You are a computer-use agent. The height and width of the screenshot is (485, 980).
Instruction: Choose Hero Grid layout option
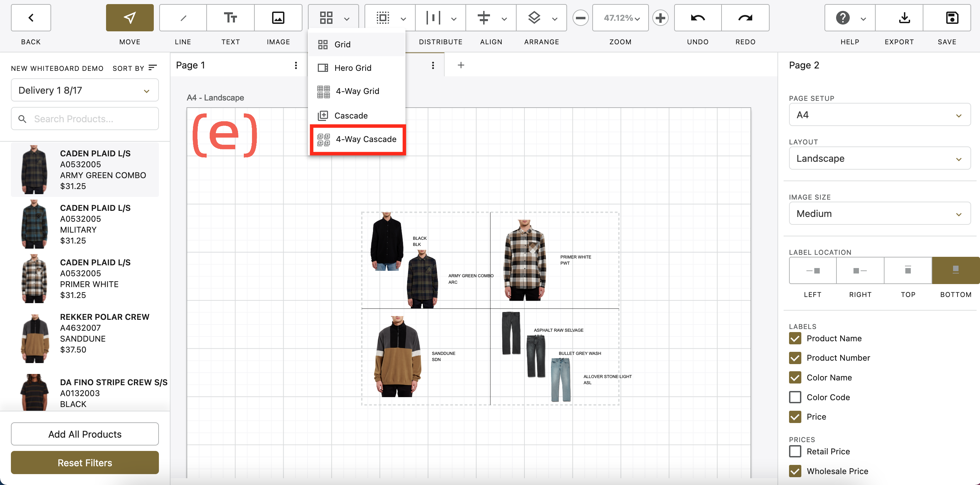pyautogui.click(x=352, y=68)
